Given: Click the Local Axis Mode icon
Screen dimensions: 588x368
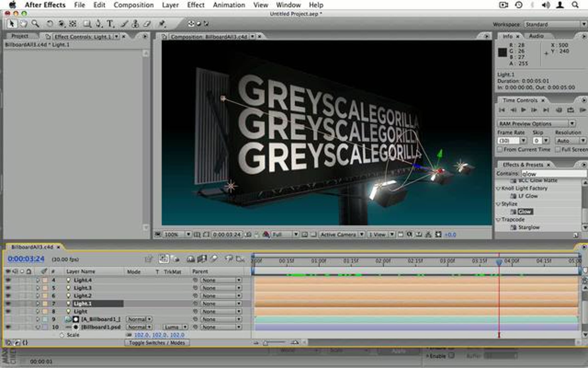Looking at the screenshot, I should pyautogui.click(x=191, y=24).
